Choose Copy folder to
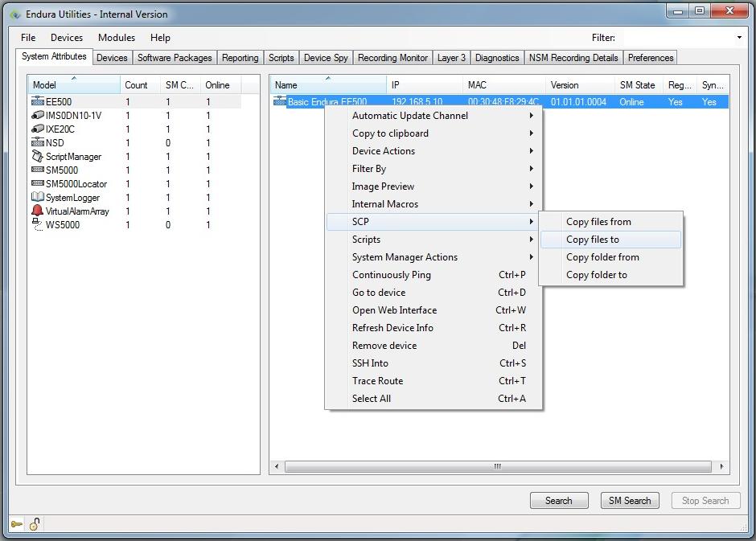This screenshot has width=756, height=541. (x=611, y=275)
